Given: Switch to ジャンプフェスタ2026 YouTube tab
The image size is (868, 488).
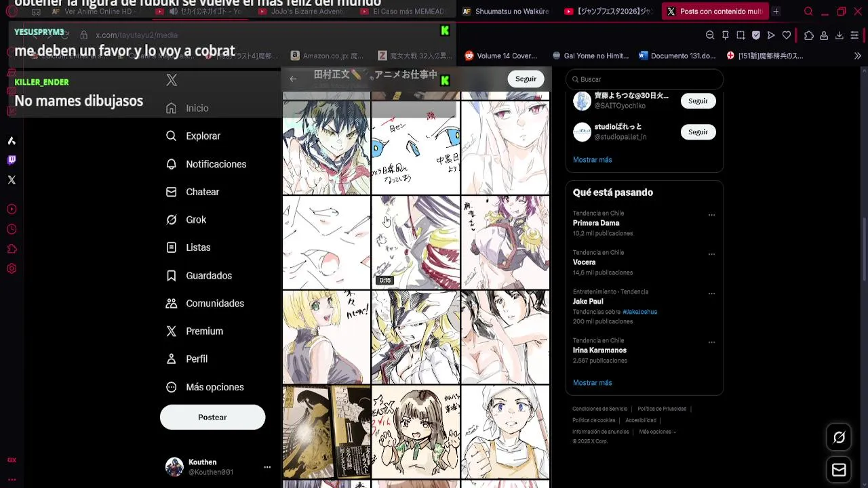Looking at the screenshot, I should (608, 12).
